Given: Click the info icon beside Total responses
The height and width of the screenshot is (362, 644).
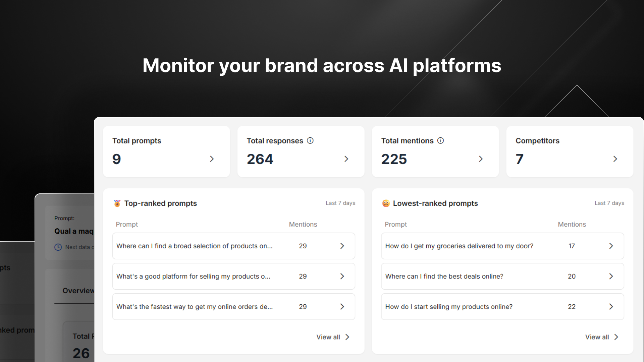Looking at the screenshot, I should (x=310, y=141).
